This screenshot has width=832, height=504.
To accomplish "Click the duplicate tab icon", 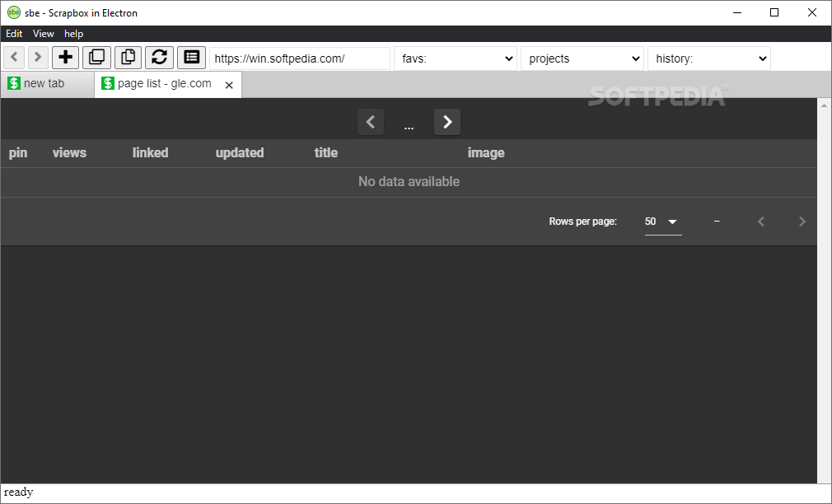I will [x=96, y=58].
